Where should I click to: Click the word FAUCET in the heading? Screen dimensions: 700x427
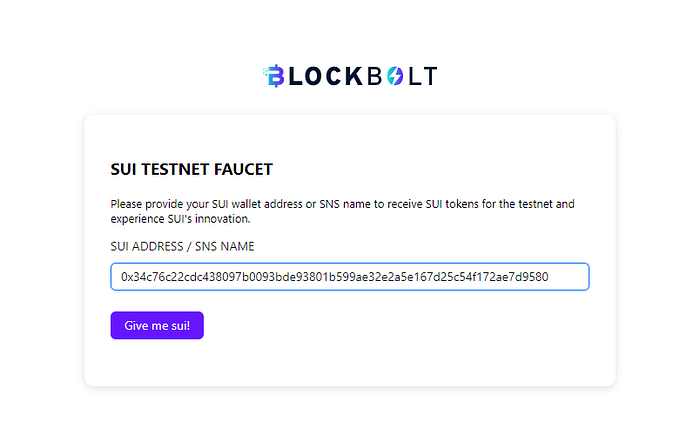click(243, 169)
